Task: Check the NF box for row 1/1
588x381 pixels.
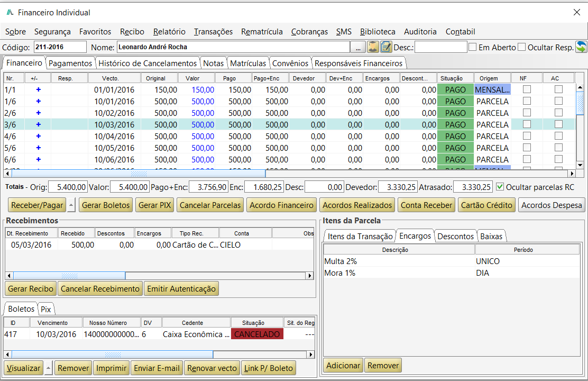Action: (x=527, y=89)
